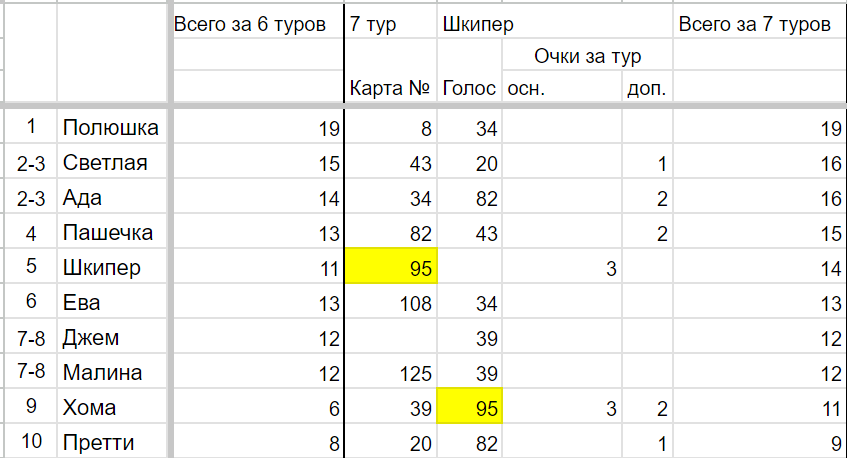Click the 'Голос' column header cell
Viewport: 847px width, 458px height.
[469, 86]
